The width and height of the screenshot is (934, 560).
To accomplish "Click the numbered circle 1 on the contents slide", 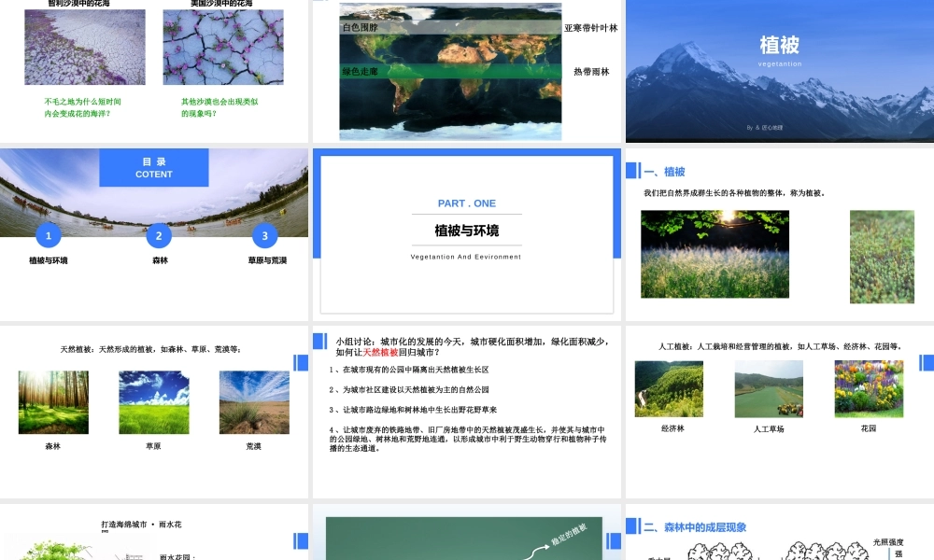I will (48, 236).
